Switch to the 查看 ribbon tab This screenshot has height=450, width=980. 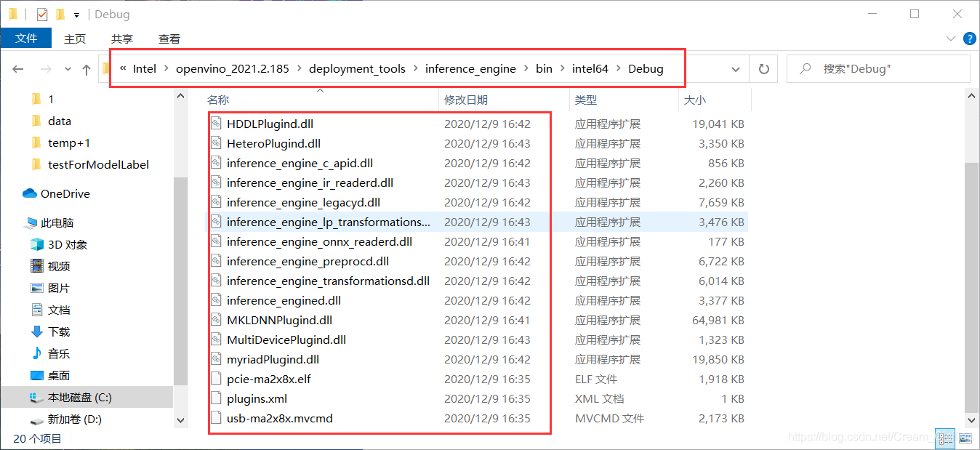(x=169, y=39)
